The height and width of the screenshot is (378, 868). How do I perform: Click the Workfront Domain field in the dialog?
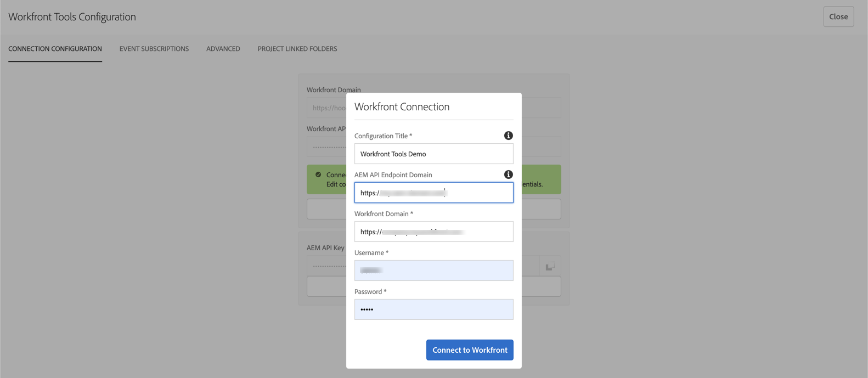click(x=433, y=232)
